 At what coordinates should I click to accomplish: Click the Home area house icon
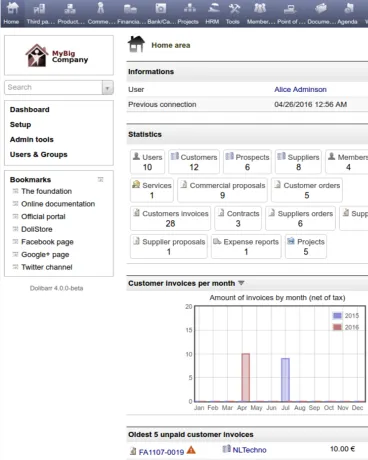pos(136,44)
